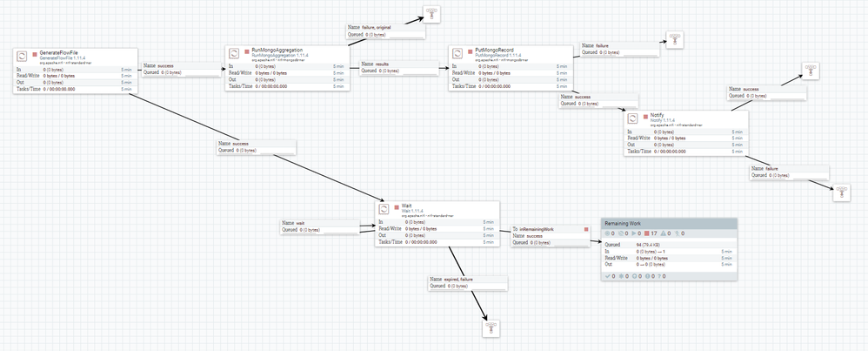Select funnel below expired, failure connection
This screenshot has height=351, width=868.
[x=491, y=328]
